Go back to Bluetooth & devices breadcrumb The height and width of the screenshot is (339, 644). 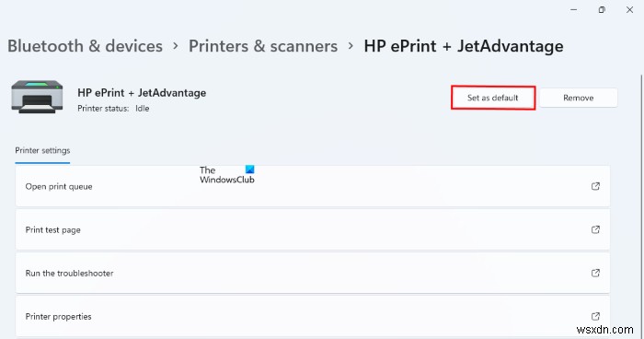85,46
